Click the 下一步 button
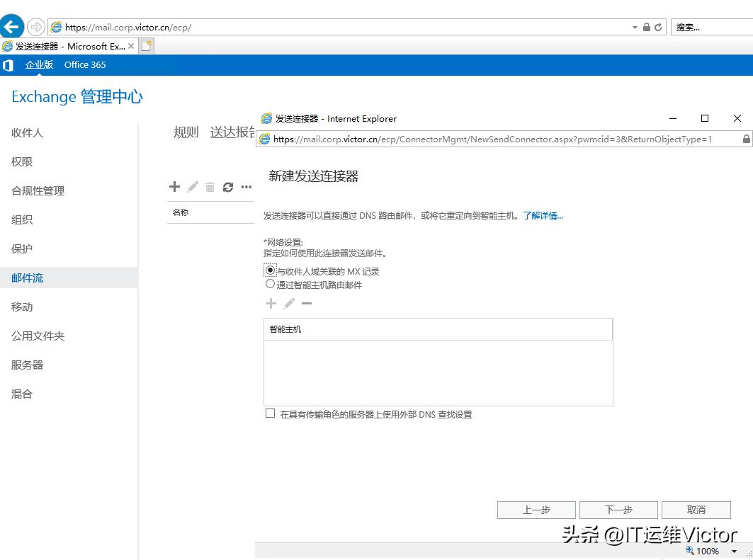This screenshot has height=560, width=753. point(618,510)
